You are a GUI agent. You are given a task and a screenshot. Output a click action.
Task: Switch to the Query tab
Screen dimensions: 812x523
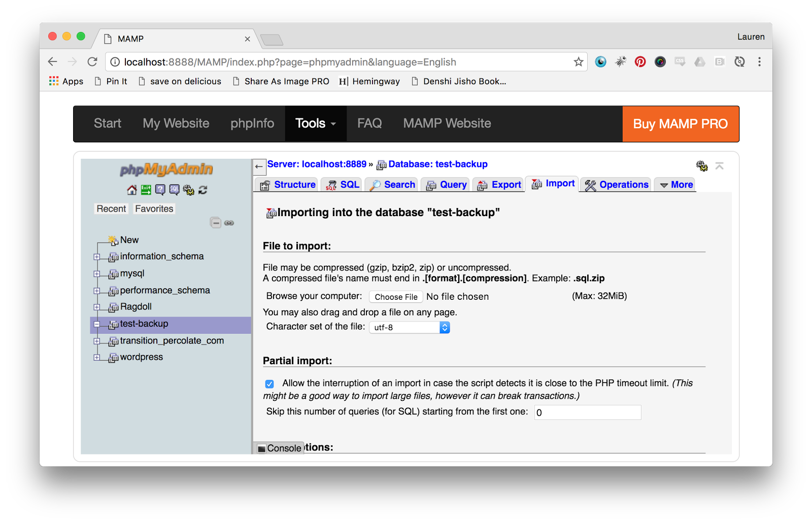coord(446,185)
